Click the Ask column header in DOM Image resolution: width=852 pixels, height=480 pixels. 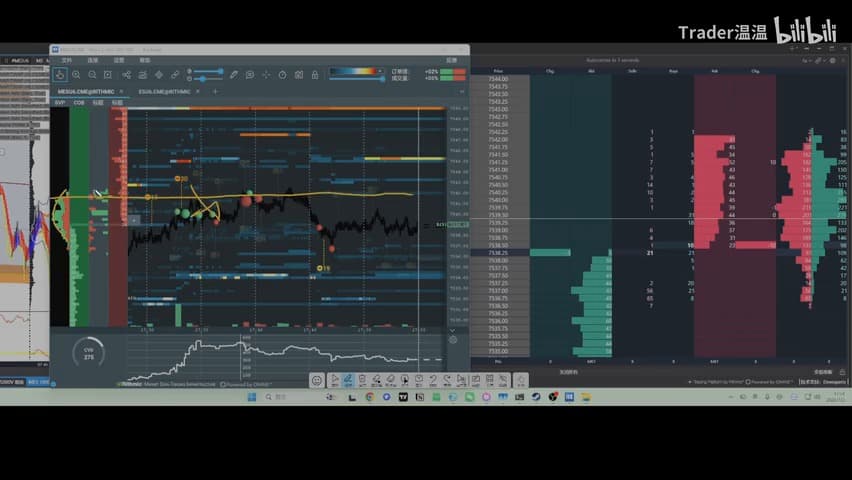tap(715, 71)
